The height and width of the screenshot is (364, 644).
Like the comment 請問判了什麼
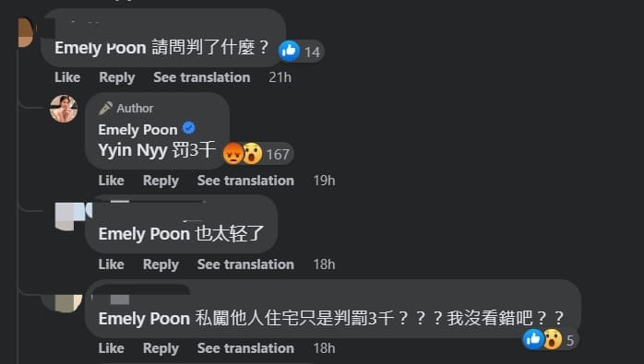click(x=67, y=77)
